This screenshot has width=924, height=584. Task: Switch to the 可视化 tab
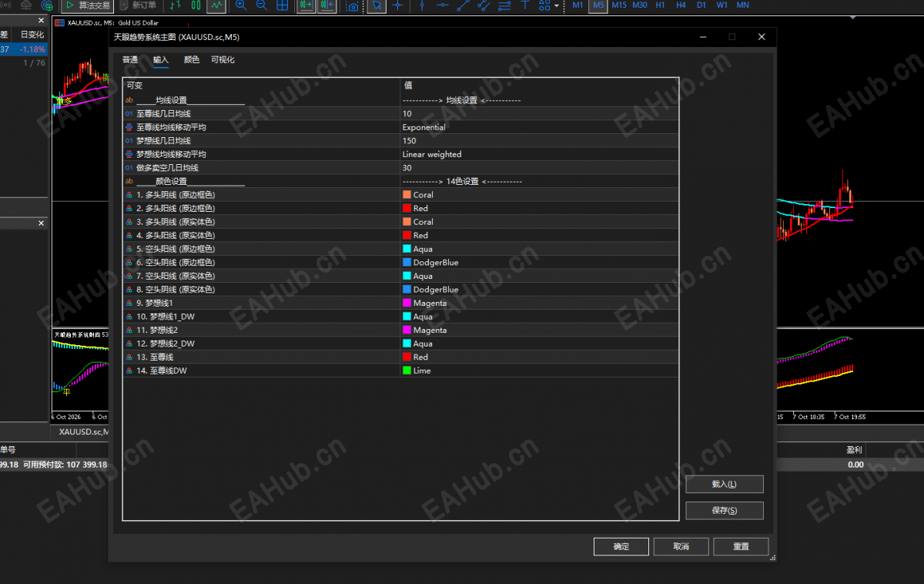(223, 60)
